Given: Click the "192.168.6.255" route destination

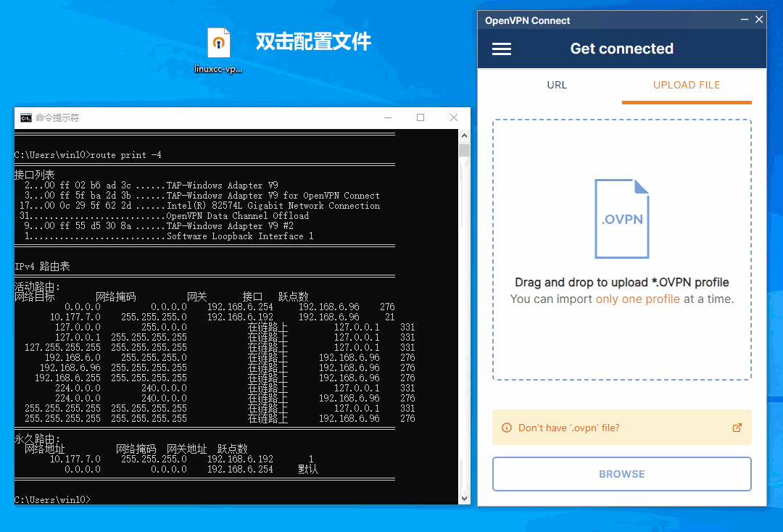Looking at the screenshot, I should (x=67, y=378).
